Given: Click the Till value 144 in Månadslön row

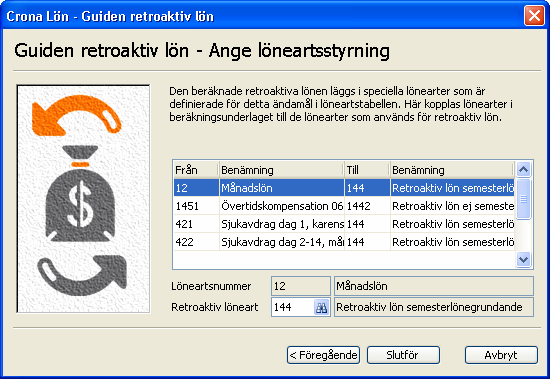Looking at the screenshot, I should [367, 188].
